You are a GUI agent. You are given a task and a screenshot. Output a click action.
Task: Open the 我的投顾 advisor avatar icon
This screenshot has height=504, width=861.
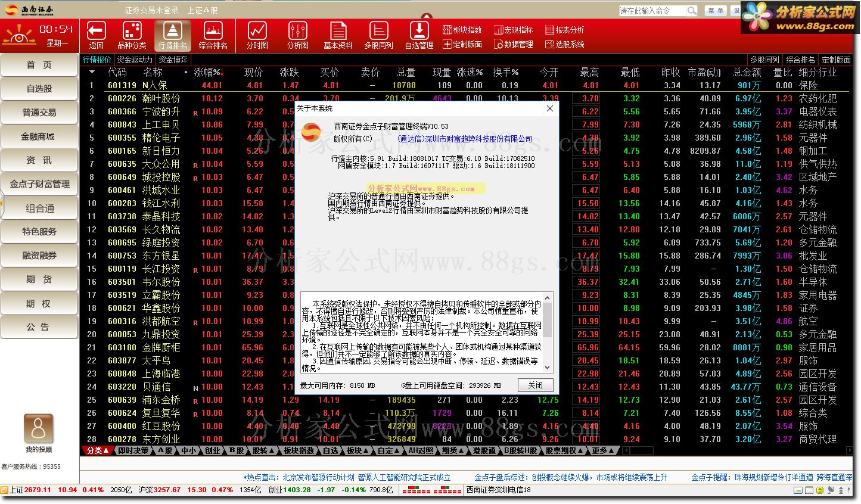[39, 429]
